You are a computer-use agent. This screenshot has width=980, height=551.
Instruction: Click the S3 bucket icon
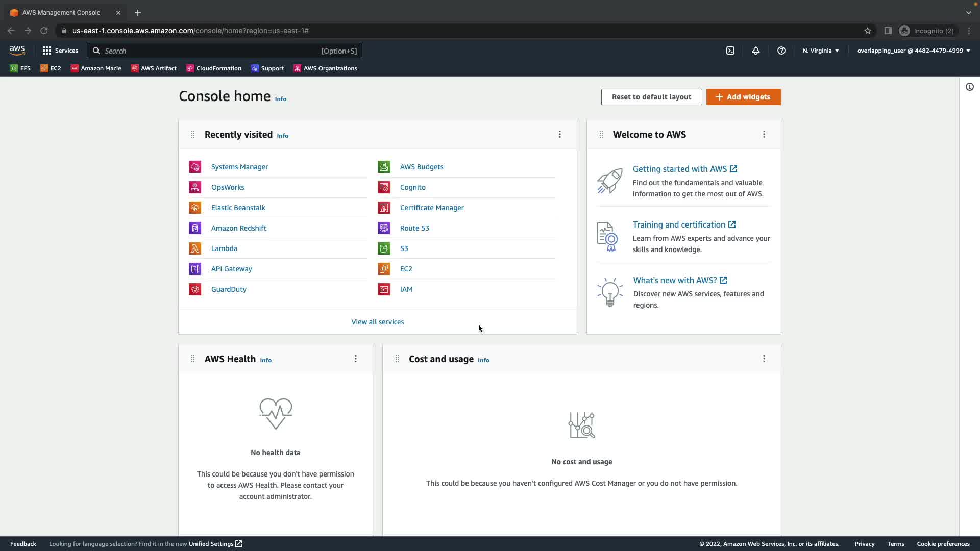[384, 248]
